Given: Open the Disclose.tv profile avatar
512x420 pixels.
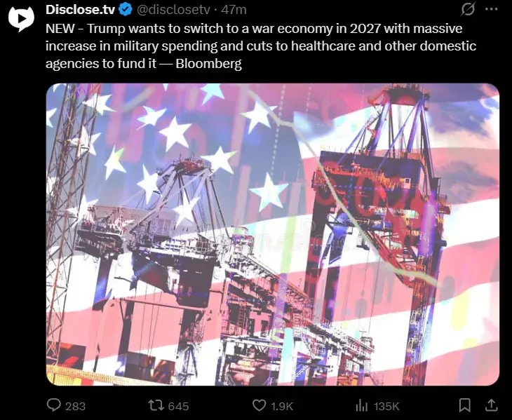Looking at the screenshot, I should pyautogui.click(x=21, y=19).
